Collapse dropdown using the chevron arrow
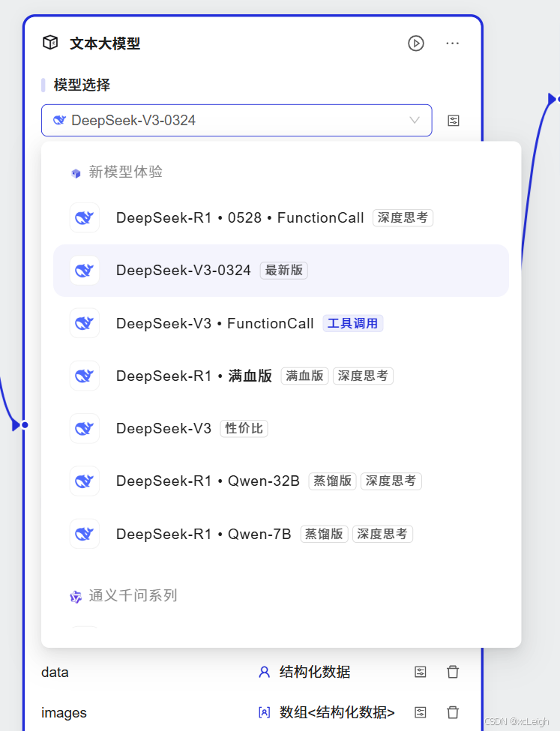 tap(414, 120)
